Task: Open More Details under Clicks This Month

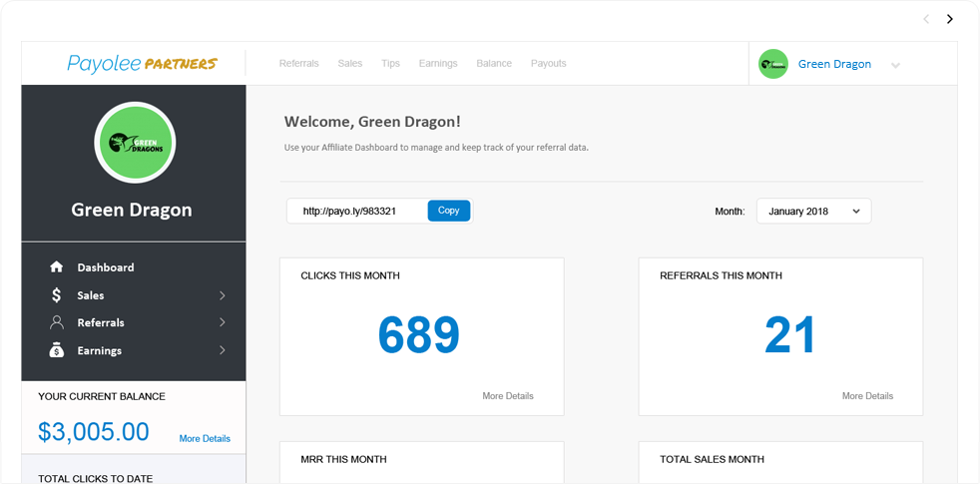Action: [x=507, y=396]
